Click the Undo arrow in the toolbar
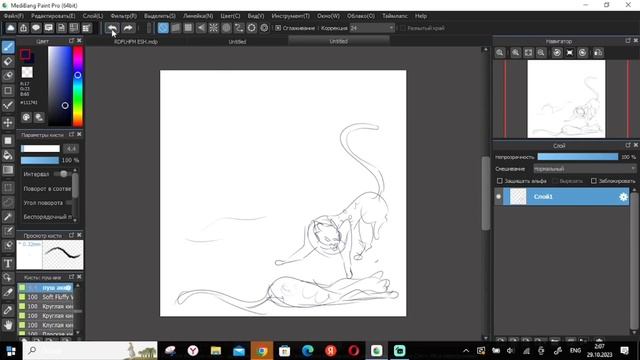 click(x=112, y=28)
